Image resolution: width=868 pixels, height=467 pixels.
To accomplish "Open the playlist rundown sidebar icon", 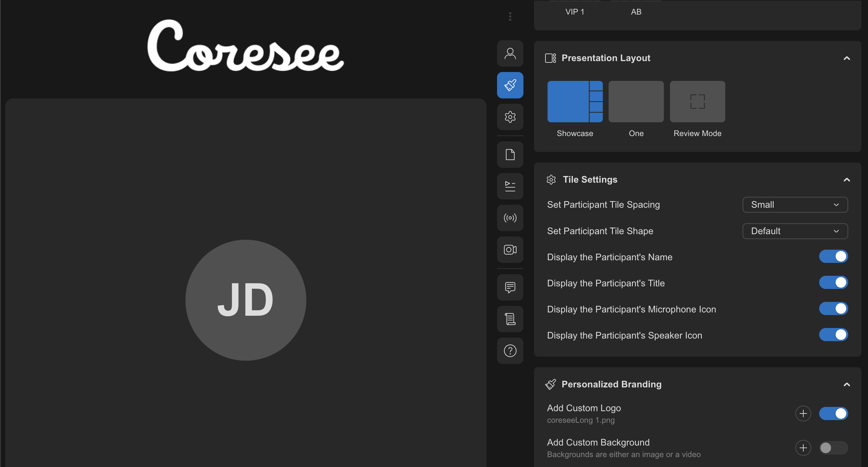I will tap(510, 186).
